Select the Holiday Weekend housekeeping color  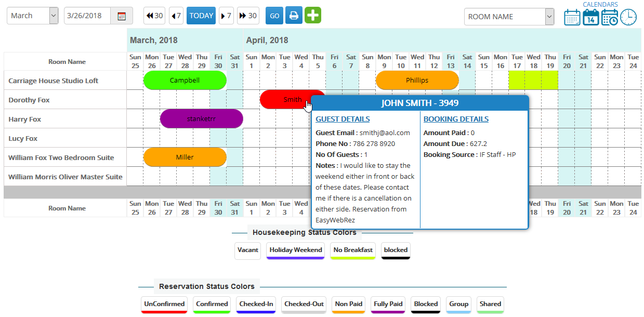(x=295, y=250)
